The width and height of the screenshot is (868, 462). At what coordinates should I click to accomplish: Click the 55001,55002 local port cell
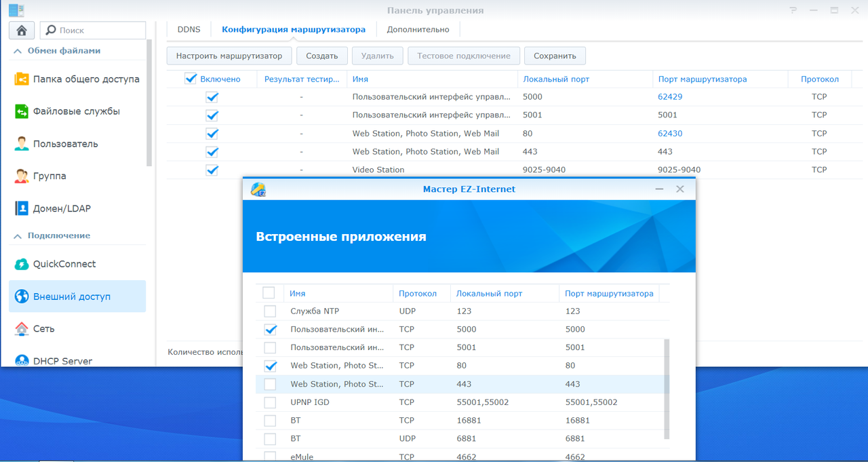[x=483, y=402]
